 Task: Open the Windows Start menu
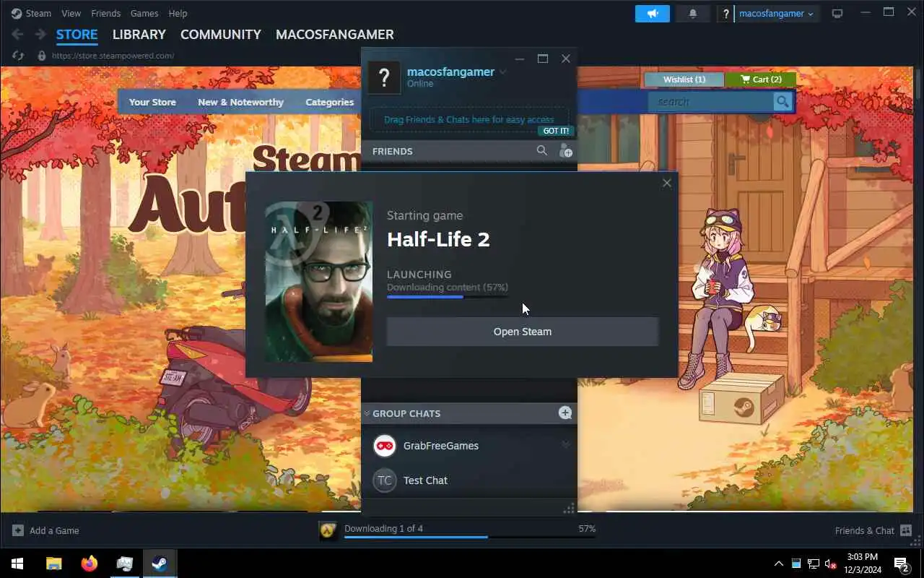coord(17,564)
